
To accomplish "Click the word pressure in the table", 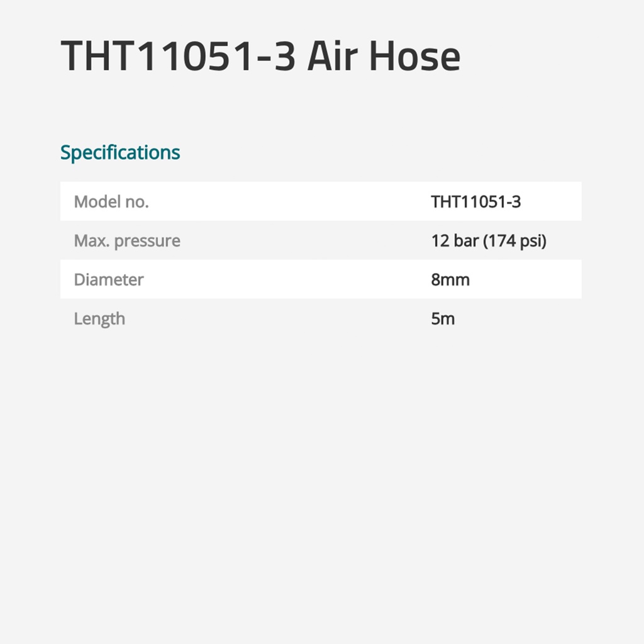I will click(x=147, y=241).
